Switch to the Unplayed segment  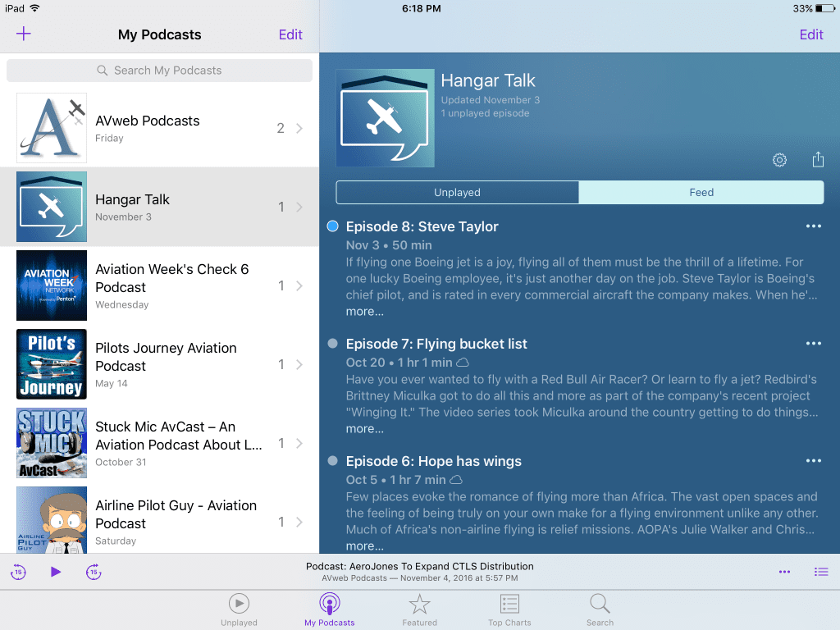[x=457, y=193]
